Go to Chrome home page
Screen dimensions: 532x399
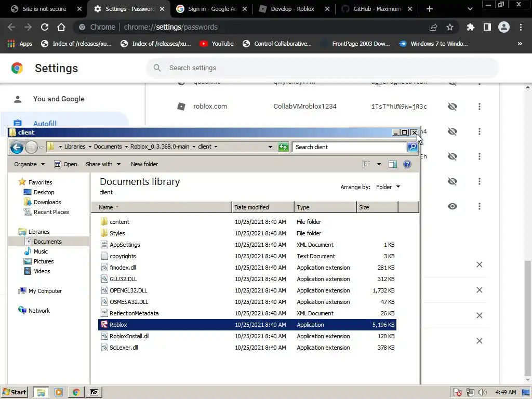pyautogui.click(x=61, y=27)
